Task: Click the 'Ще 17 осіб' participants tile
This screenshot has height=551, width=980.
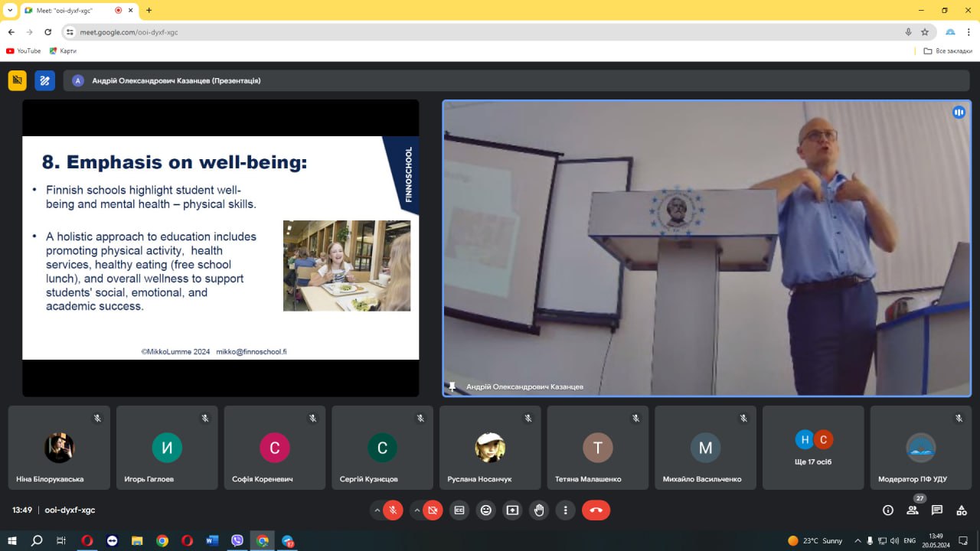Action: coord(813,448)
